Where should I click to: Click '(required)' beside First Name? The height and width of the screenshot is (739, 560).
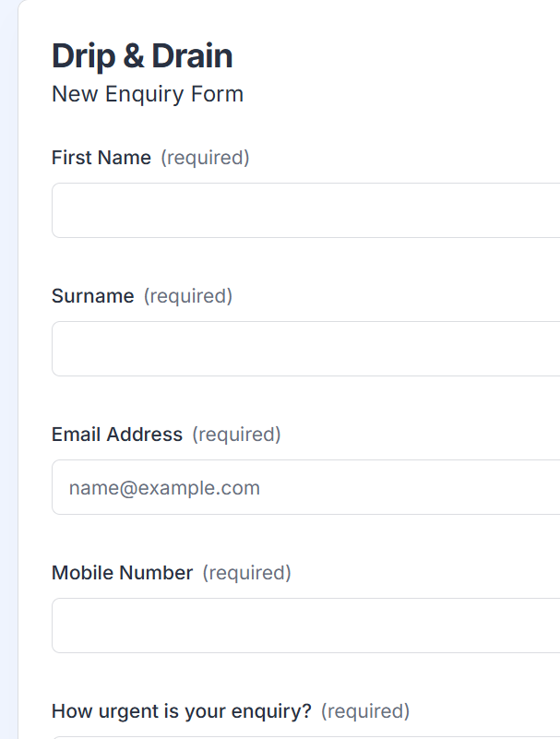[x=205, y=158]
